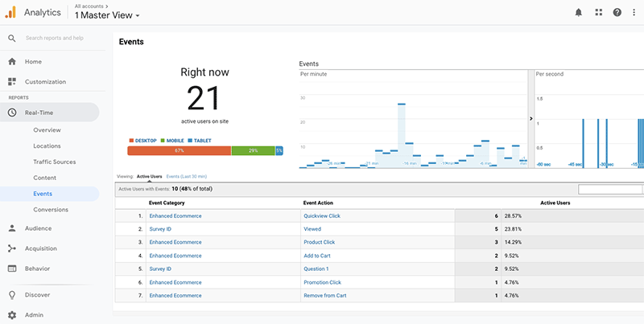Screen dimensions: 644x324
Task: Open the notifications bell icon
Action: click(578, 12)
